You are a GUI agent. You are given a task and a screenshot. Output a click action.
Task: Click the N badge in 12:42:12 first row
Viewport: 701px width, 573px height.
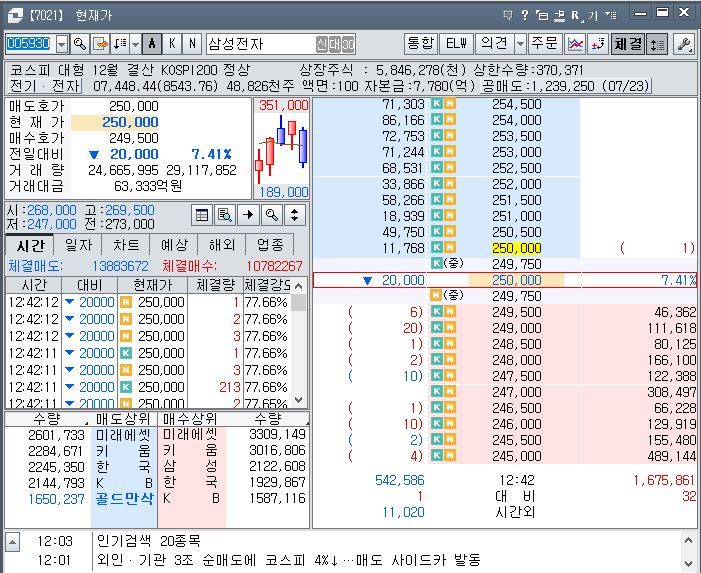[x=126, y=303]
